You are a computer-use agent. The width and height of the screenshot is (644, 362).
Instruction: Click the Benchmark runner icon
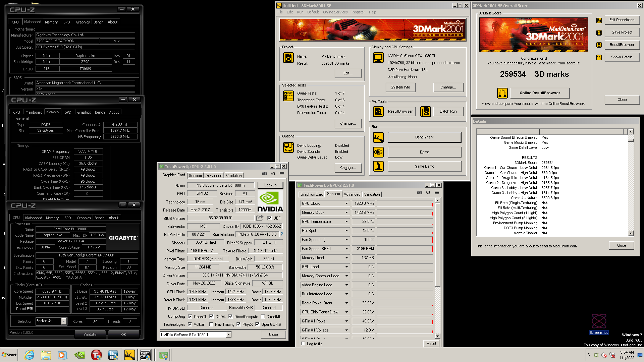click(x=378, y=137)
